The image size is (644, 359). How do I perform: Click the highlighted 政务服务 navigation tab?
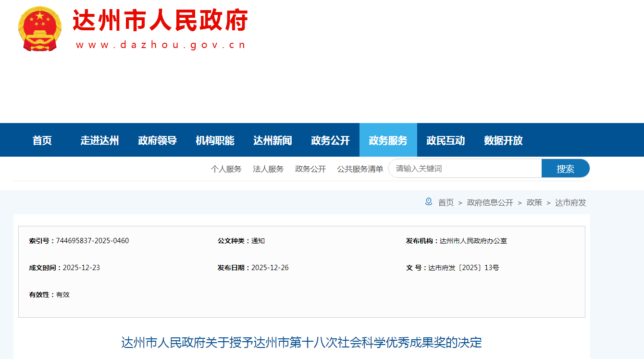[388, 140]
